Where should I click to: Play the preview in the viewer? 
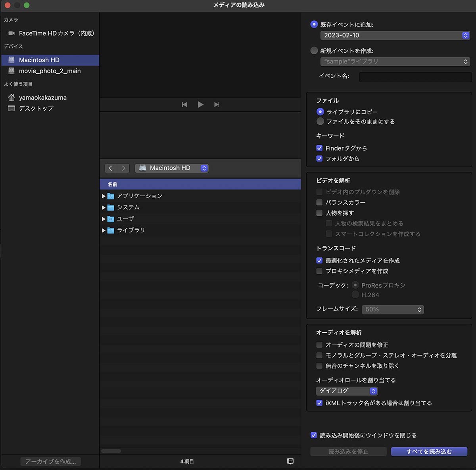point(200,105)
